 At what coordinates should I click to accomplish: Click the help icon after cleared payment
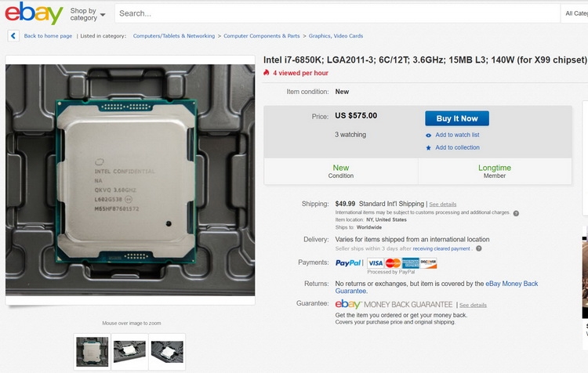(x=479, y=248)
